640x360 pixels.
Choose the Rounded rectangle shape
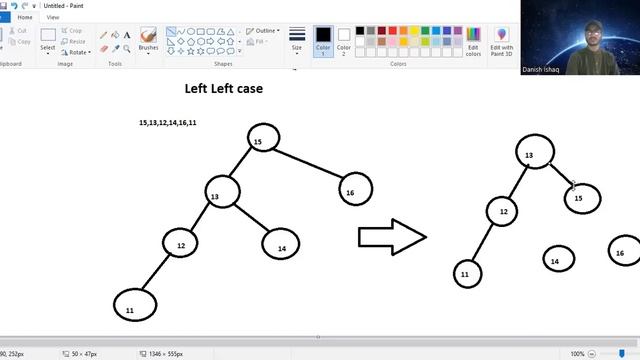(211, 31)
